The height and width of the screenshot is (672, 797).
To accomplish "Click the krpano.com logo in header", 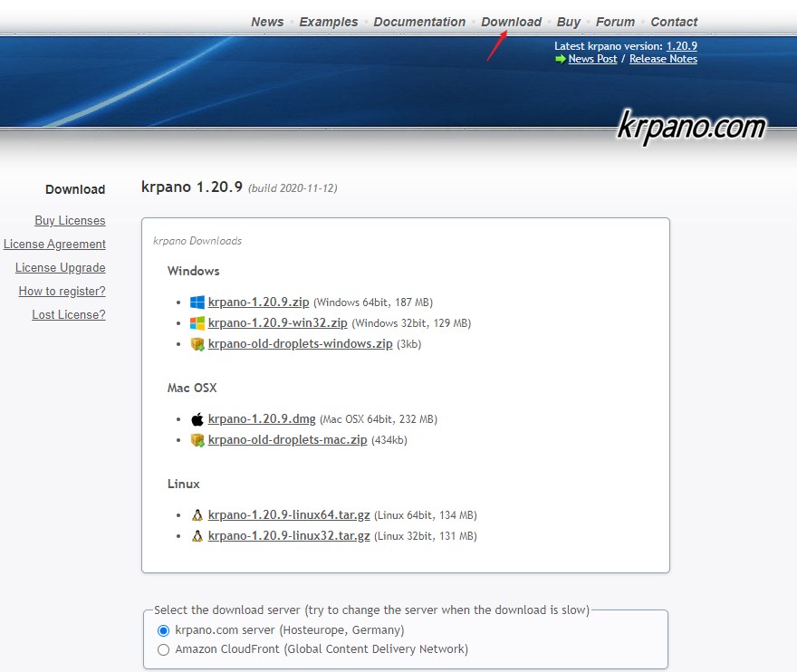I will point(691,127).
